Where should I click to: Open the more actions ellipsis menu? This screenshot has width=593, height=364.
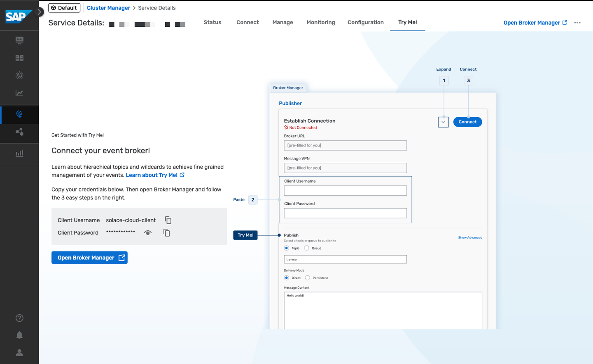pyautogui.click(x=577, y=23)
